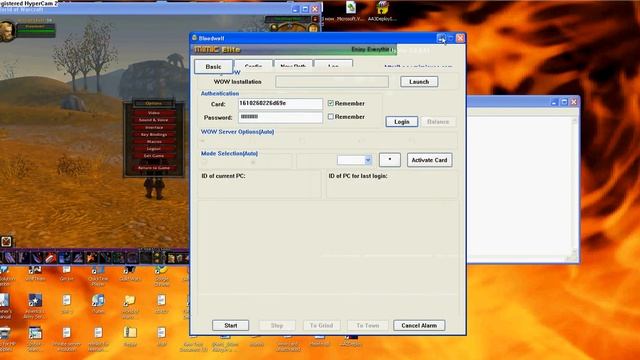Minimize the white background window
The width and height of the screenshot is (640, 360).
554,102
